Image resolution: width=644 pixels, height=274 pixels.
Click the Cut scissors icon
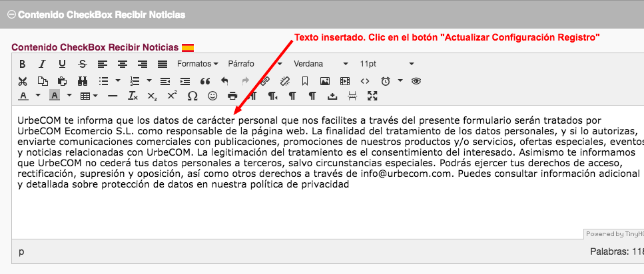(x=22, y=81)
